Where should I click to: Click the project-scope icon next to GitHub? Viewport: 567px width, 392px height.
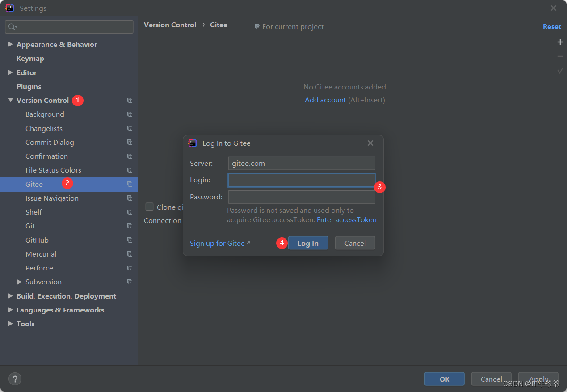130,240
